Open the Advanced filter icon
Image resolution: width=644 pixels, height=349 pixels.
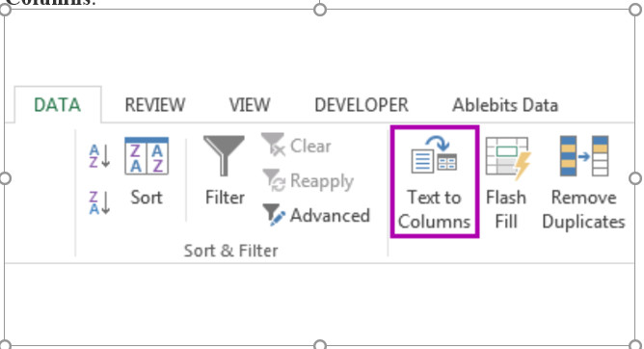tap(274, 215)
